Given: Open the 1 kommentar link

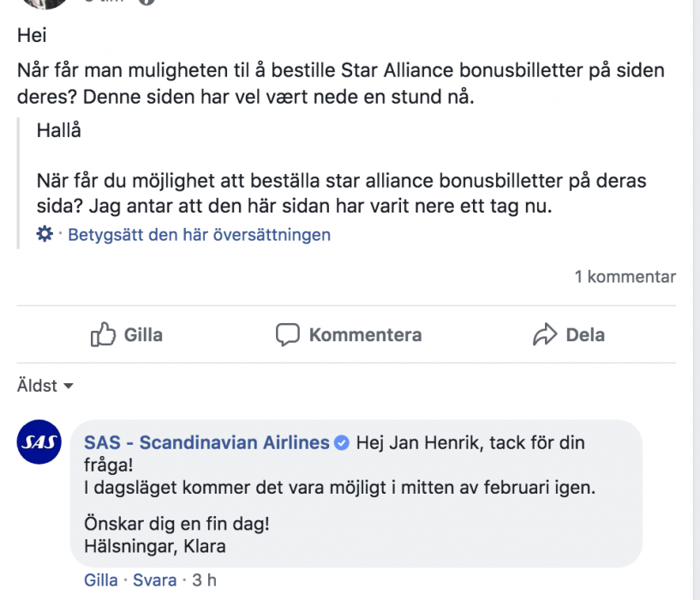Looking at the screenshot, I should click(625, 277).
